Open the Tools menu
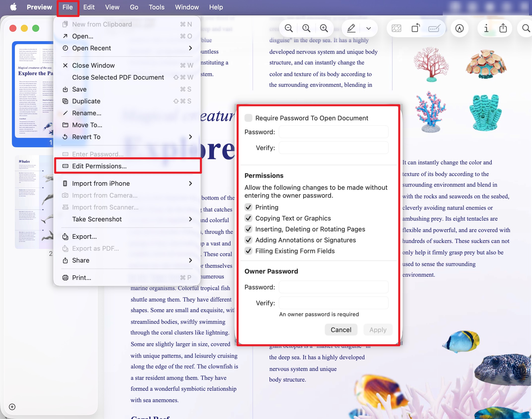Image resolution: width=532 pixels, height=419 pixels. (x=156, y=7)
